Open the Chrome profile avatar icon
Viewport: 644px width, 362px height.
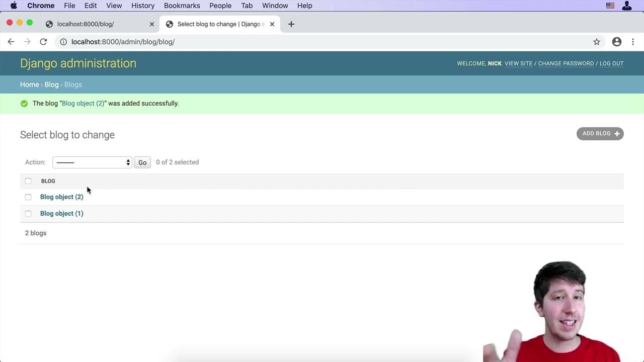(617, 42)
